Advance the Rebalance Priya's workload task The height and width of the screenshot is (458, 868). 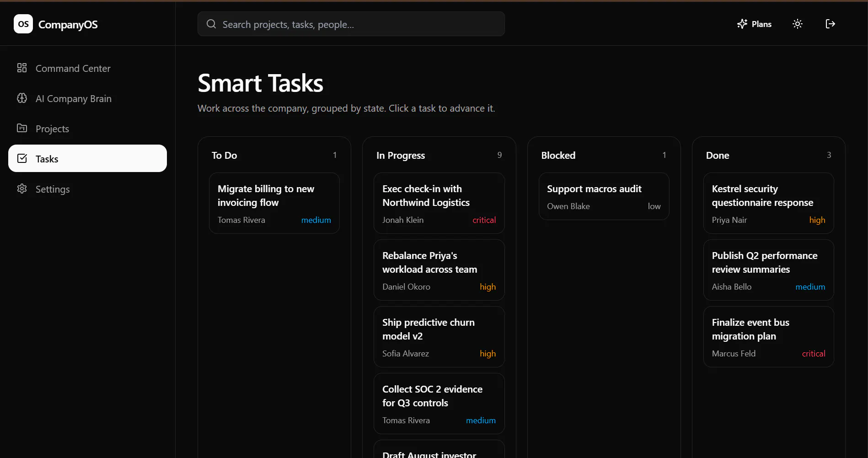[439, 270]
